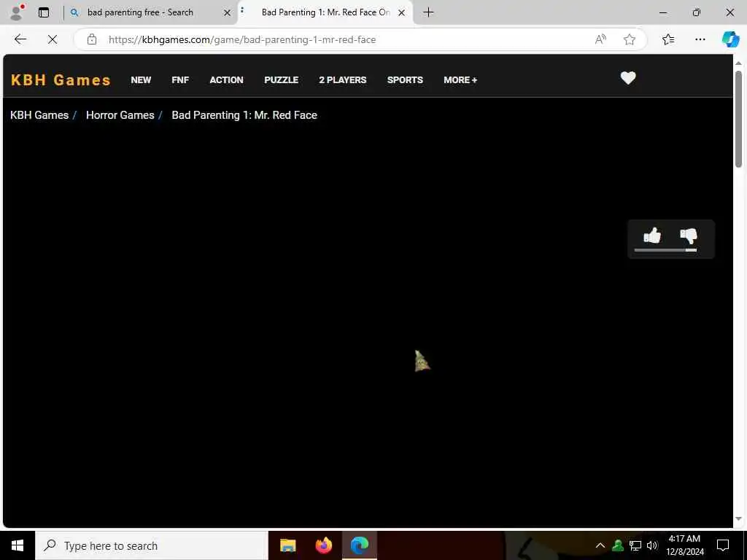Open the Copilot sidebar icon

(x=730, y=39)
